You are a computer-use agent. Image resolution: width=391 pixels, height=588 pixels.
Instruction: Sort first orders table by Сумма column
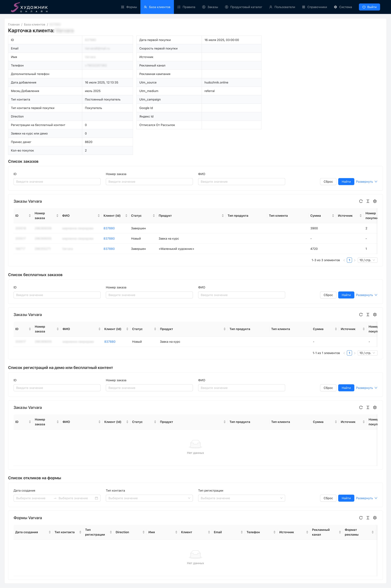pos(333,216)
